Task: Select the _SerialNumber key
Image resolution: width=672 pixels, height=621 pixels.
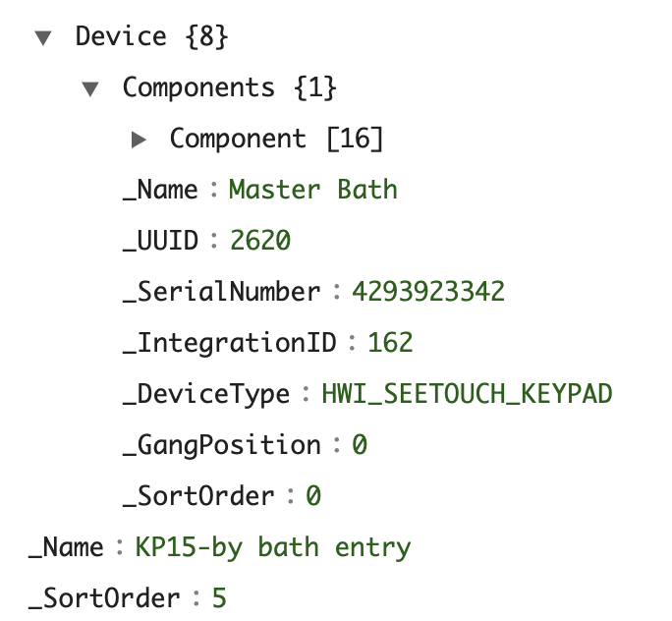Action: click(222, 292)
